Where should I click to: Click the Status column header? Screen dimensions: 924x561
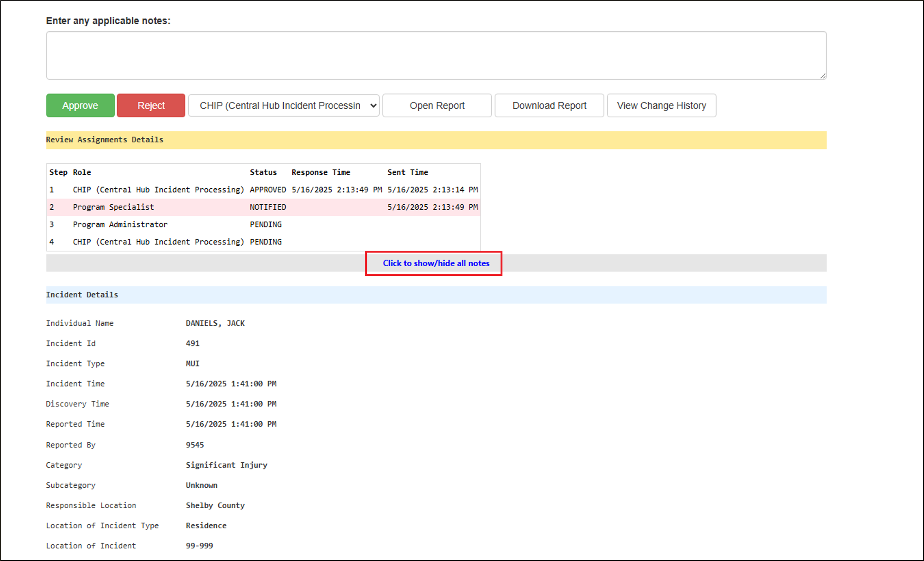click(x=263, y=172)
